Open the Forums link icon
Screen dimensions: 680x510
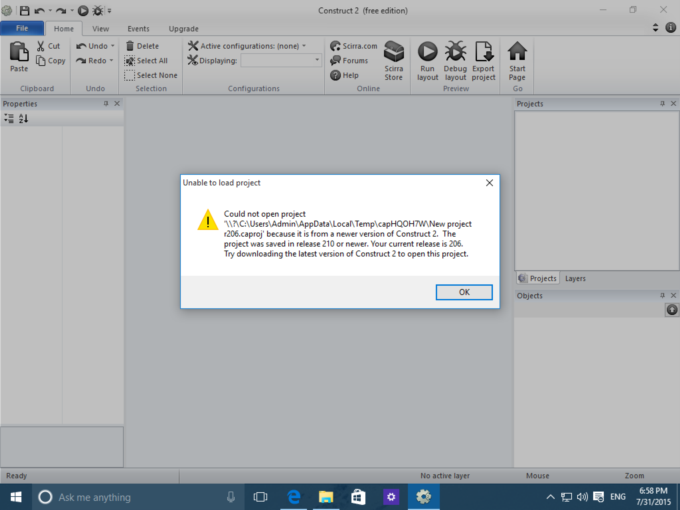[335, 61]
